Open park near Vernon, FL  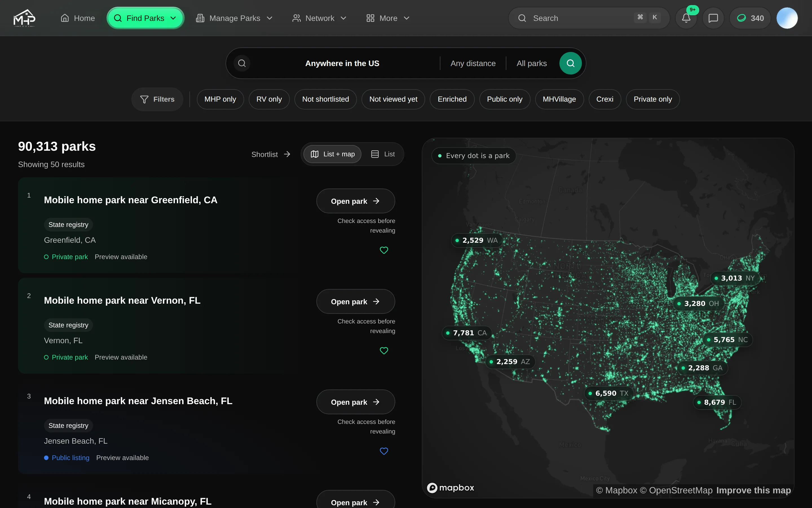click(356, 301)
